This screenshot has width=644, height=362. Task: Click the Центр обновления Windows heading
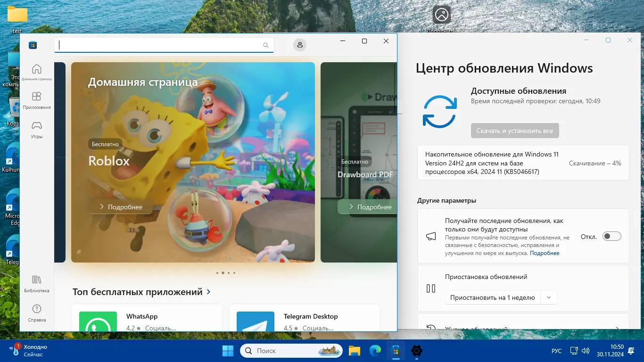(504, 68)
